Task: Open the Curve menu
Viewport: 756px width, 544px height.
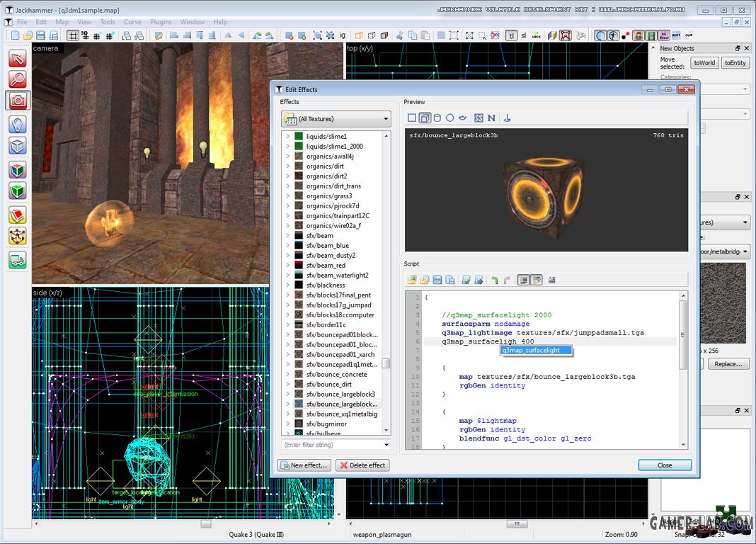Action: (132, 22)
